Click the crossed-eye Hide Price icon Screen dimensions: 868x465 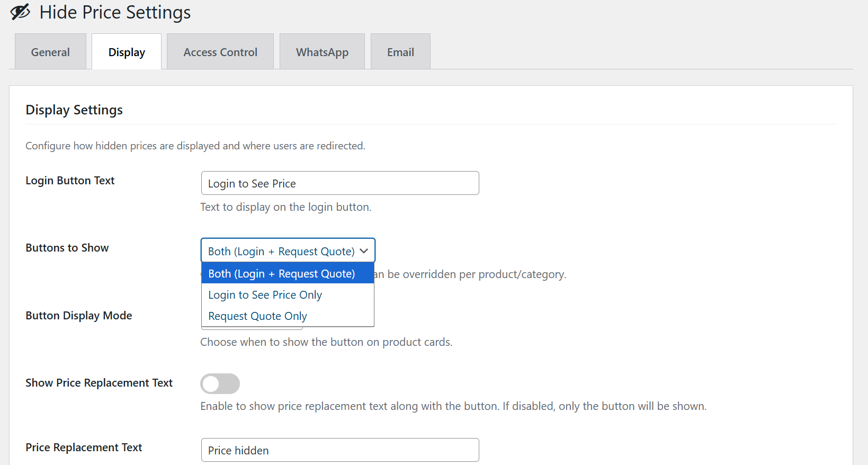point(20,12)
